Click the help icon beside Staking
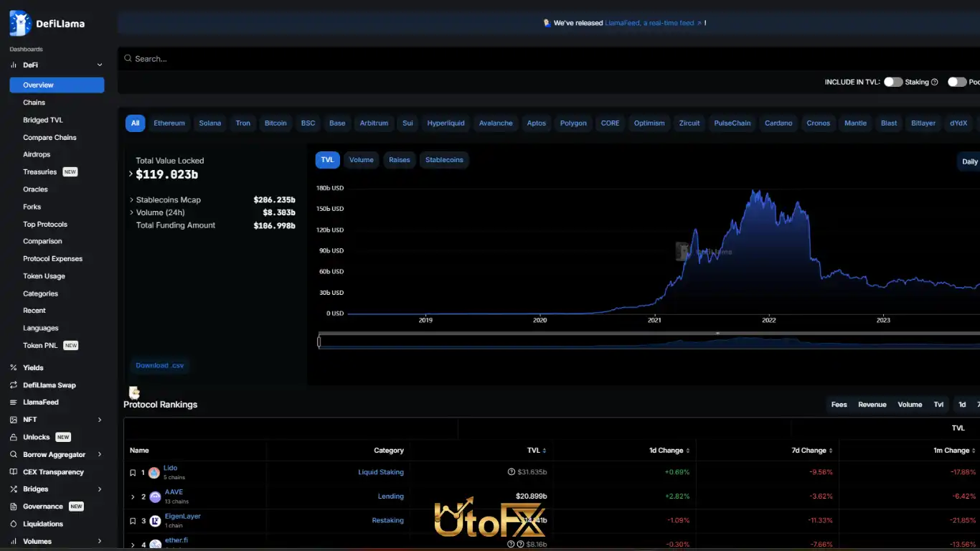The width and height of the screenshot is (980, 551). click(x=935, y=83)
